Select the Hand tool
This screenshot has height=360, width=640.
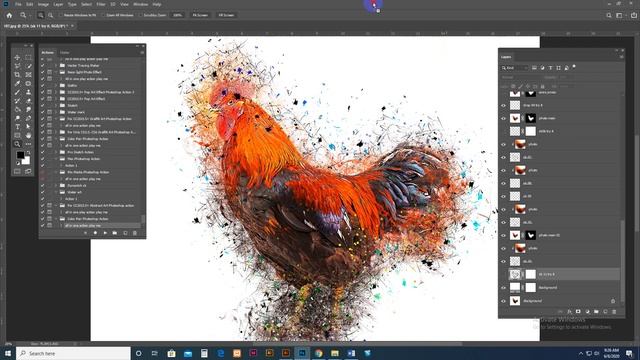point(28,136)
